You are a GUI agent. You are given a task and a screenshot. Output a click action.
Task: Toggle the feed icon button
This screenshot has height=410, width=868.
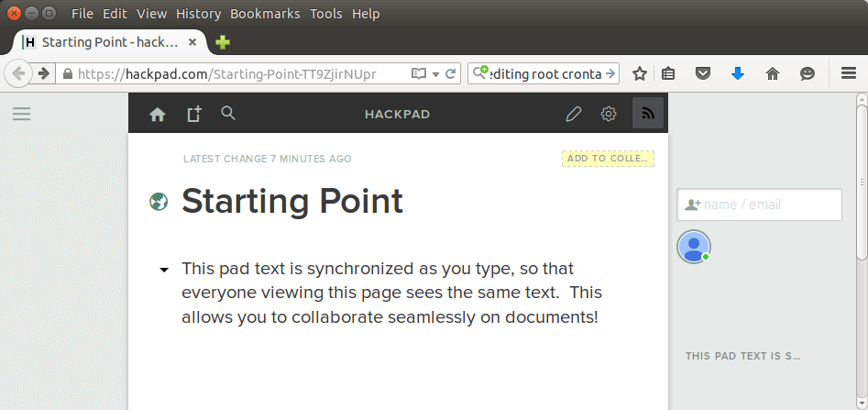(648, 114)
